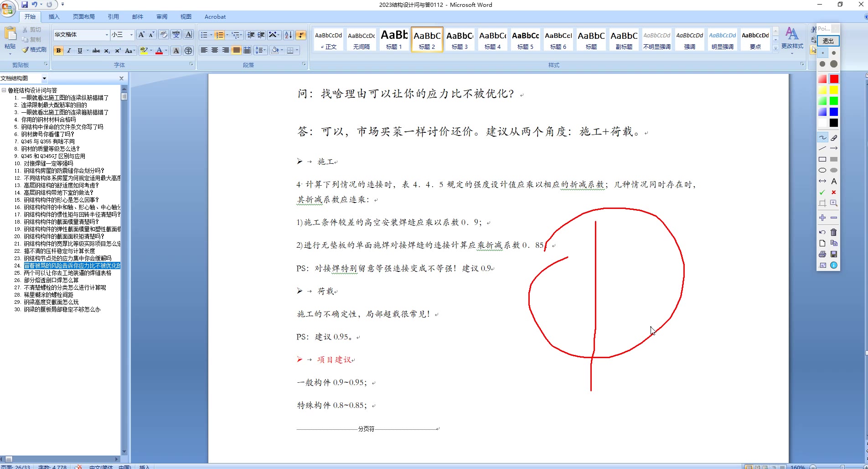Screen dimensions: 868x469
Task: Click the decrease indent icon
Action: pyautogui.click(x=251, y=35)
